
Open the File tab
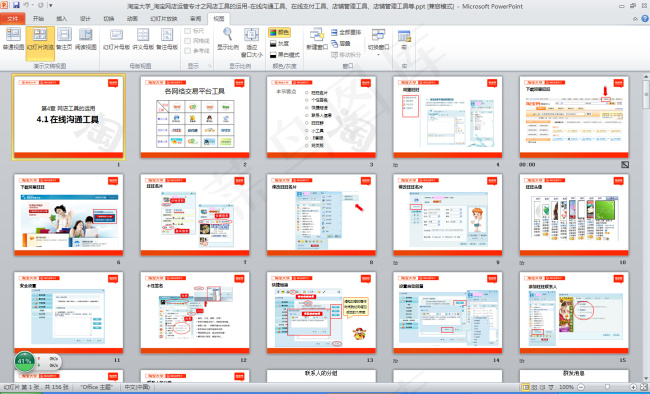12,19
